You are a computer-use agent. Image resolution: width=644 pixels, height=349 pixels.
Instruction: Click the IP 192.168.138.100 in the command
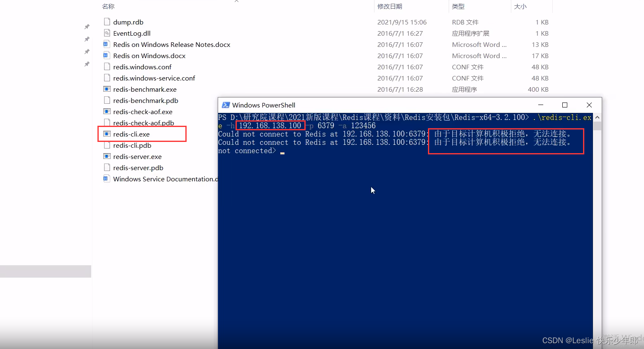270,125
